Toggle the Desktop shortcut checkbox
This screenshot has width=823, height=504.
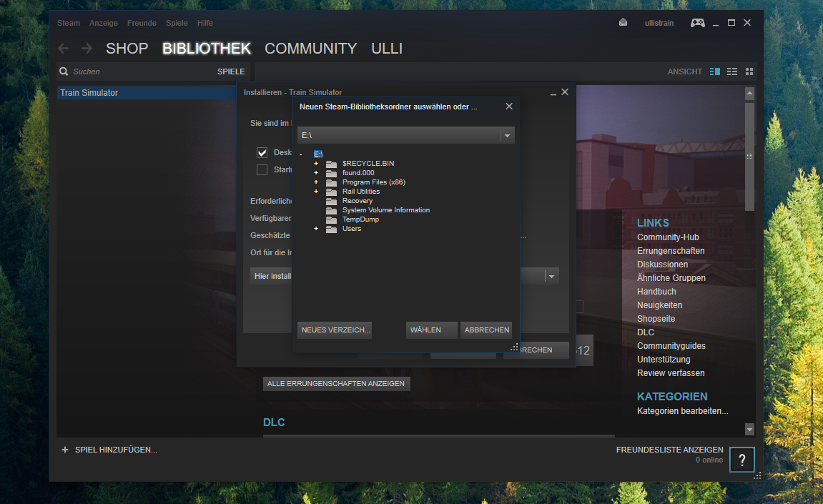click(262, 152)
